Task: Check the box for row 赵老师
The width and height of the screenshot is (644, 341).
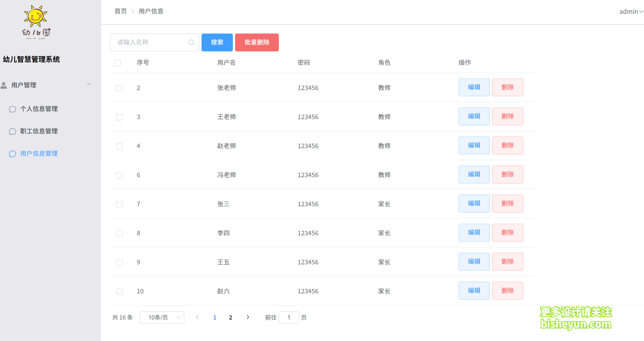Action: 119,146
